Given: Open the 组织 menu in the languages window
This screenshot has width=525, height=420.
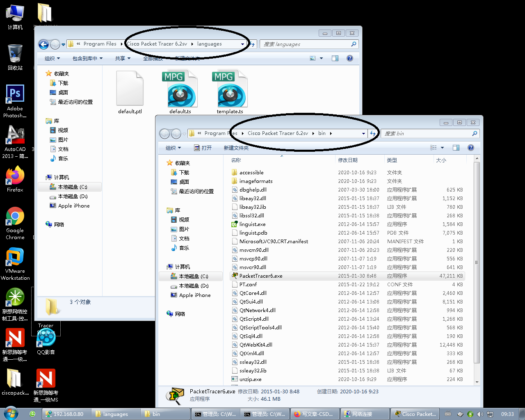Looking at the screenshot, I should click(x=52, y=58).
